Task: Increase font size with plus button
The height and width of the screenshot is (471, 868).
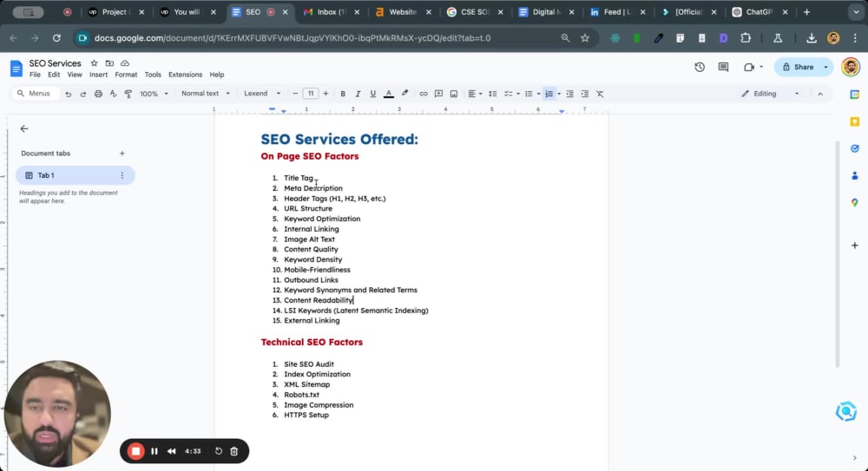Action: (x=325, y=94)
